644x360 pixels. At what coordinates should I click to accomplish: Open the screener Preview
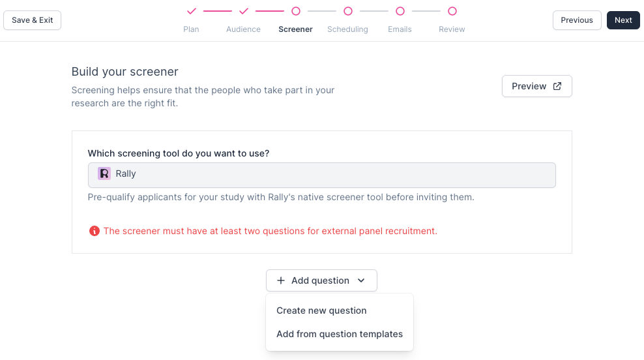coord(536,86)
